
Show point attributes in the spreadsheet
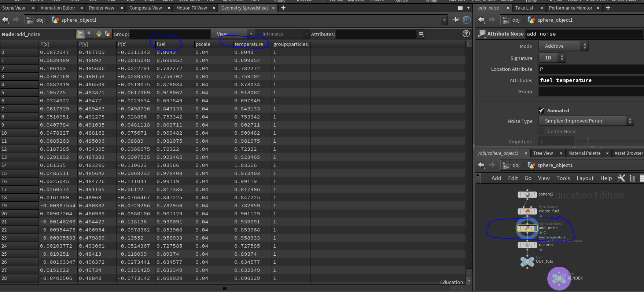click(80, 34)
